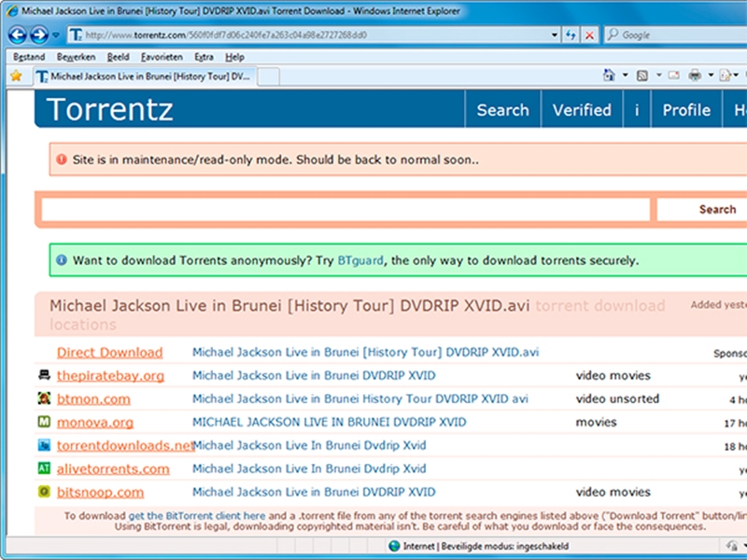Print the page with the printer icon
Image resolution: width=747 pixels, height=560 pixels.
695,76
